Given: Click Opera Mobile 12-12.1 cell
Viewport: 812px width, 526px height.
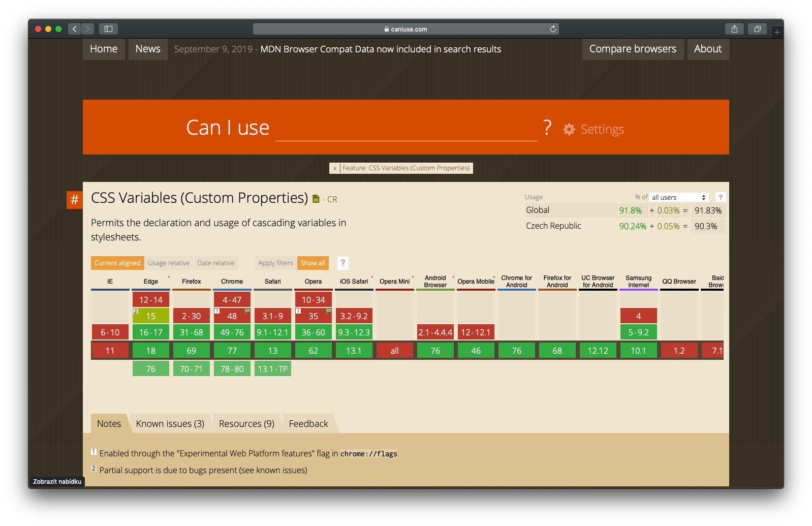Looking at the screenshot, I should 476,332.
